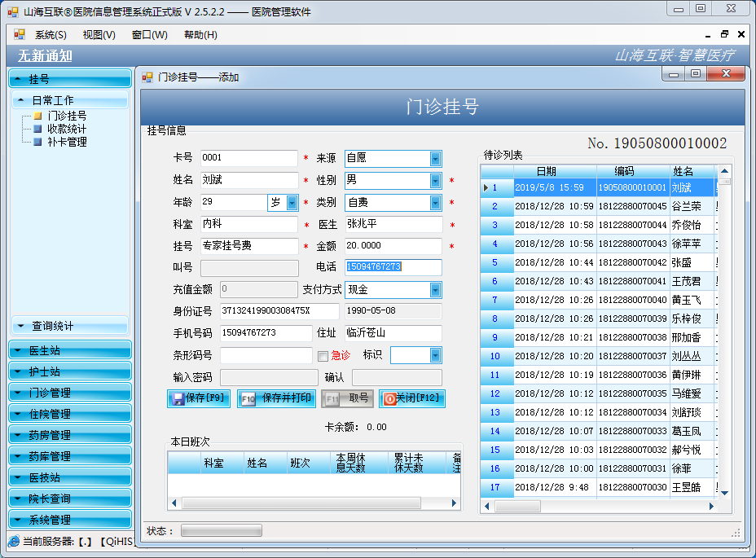Image resolution: width=756 pixels, height=558 pixels.
Task: Click the server status icon in status bar
Action: [x=13, y=541]
